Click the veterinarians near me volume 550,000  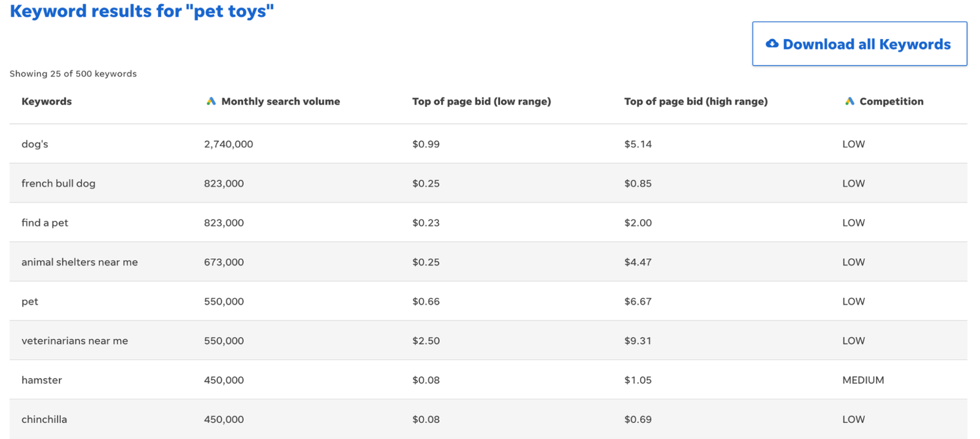tap(224, 340)
